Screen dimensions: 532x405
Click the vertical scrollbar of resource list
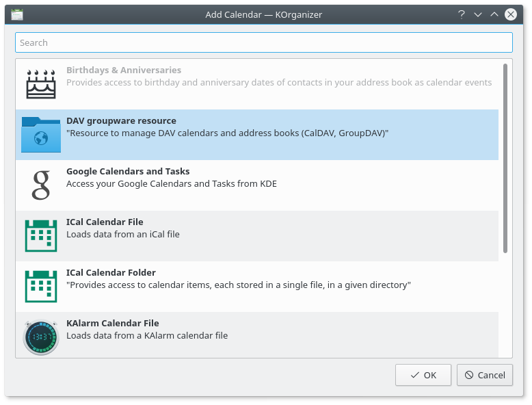(505, 159)
